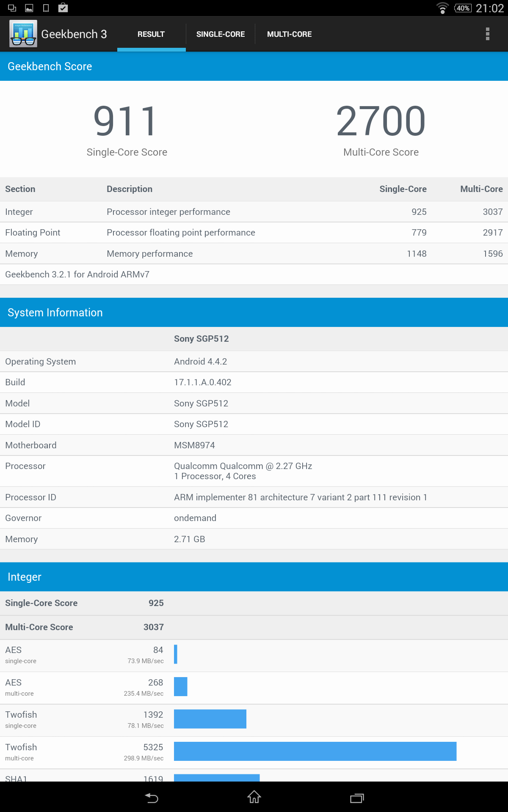This screenshot has height=812, width=508.
Task: Tap the MSM8974 motherboard value
Action: (194, 445)
